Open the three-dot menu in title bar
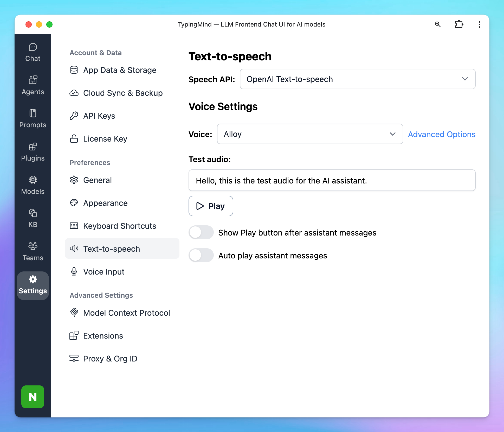The image size is (504, 432). click(479, 24)
